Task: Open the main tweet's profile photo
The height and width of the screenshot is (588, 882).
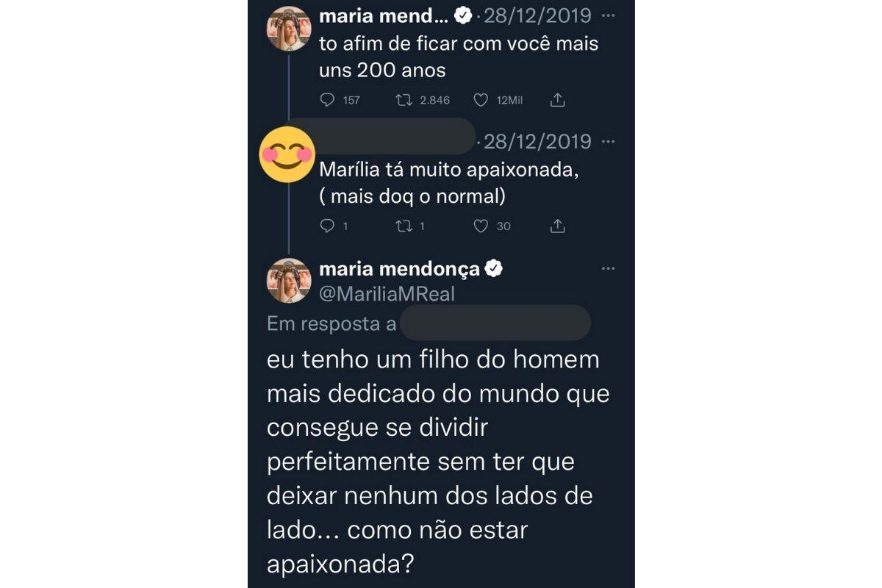Action: coord(289,281)
